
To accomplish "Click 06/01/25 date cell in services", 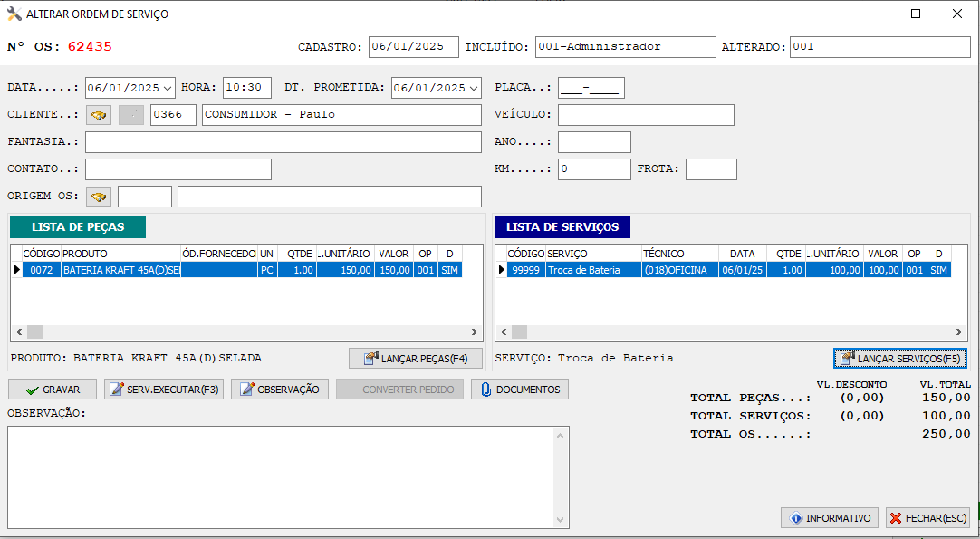I will 743,270.
